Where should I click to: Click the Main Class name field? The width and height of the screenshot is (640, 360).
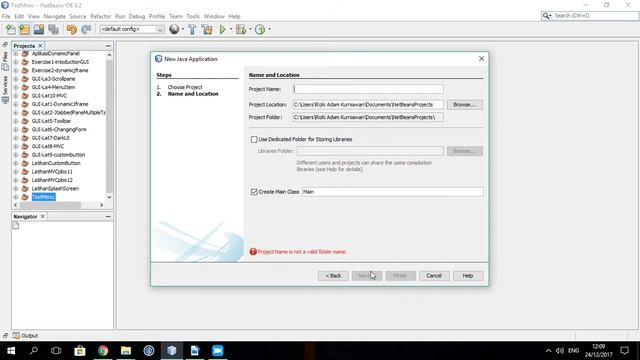point(392,192)
